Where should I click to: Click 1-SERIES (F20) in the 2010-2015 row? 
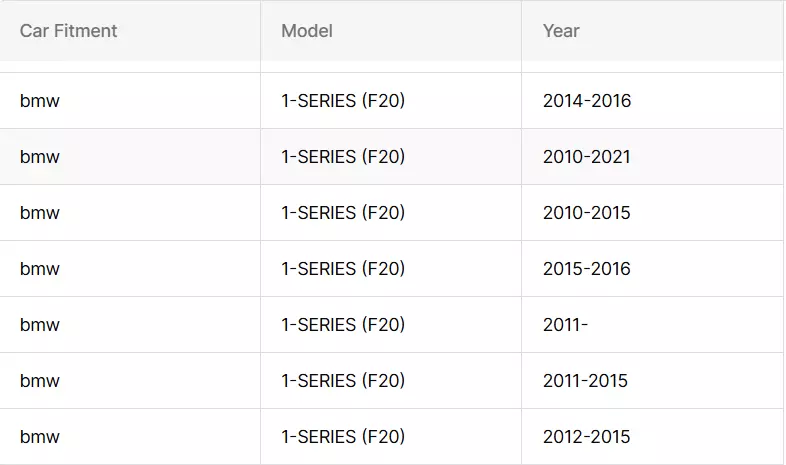(343, 213)
